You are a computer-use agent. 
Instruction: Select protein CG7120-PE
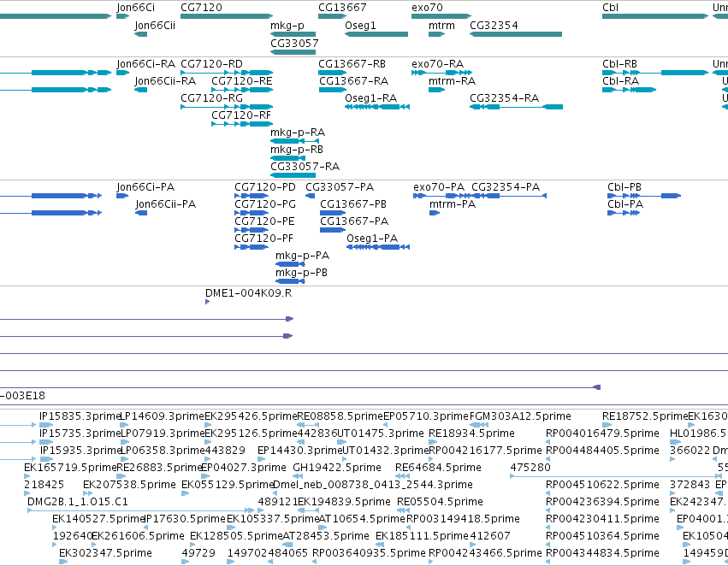pyautogui.click(x=264, y=221)
